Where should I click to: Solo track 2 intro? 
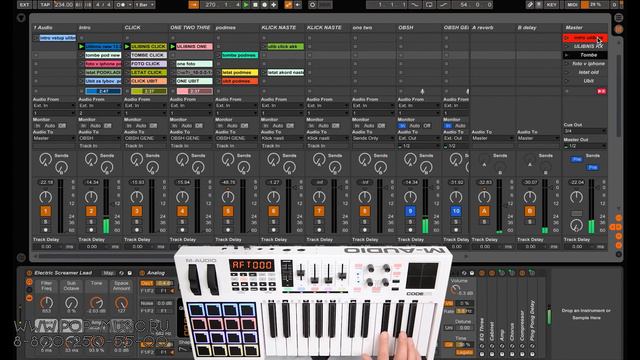tap(91, 222)
